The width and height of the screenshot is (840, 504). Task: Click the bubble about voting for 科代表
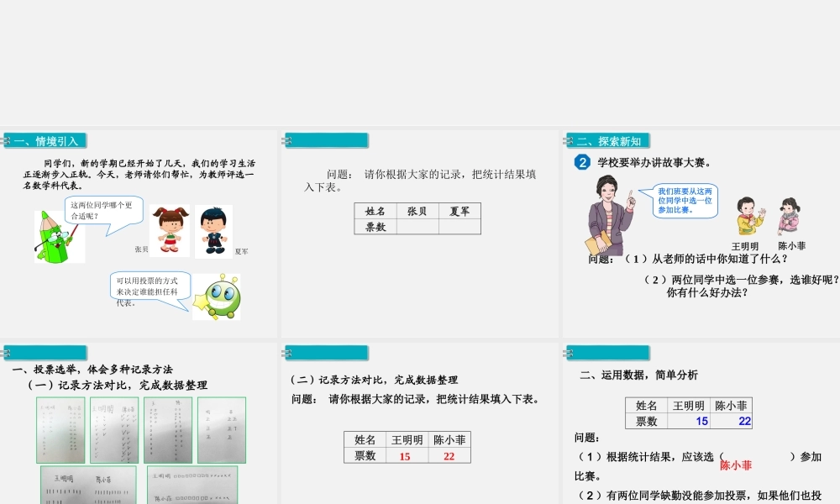click(x=149, y=286)
